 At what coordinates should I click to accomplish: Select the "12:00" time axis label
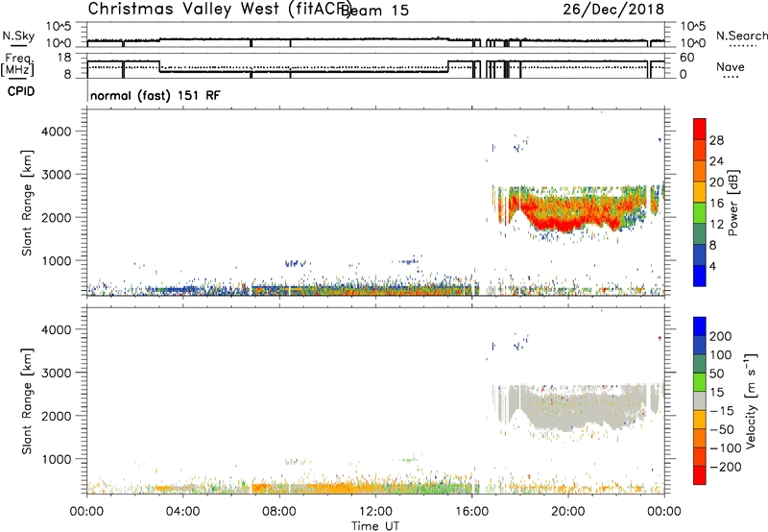pyautogui.click(x=375, y=512)
